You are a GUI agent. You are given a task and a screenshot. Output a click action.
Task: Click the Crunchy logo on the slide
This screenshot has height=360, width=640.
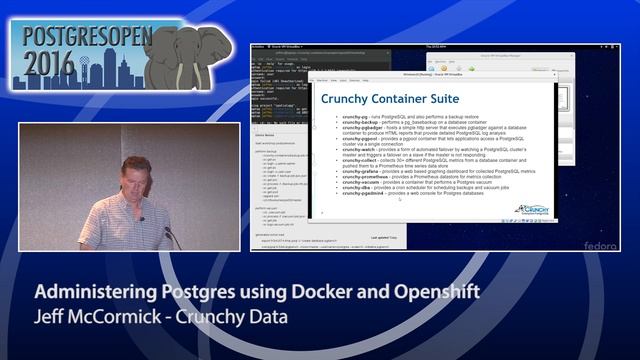pos(532,209)
